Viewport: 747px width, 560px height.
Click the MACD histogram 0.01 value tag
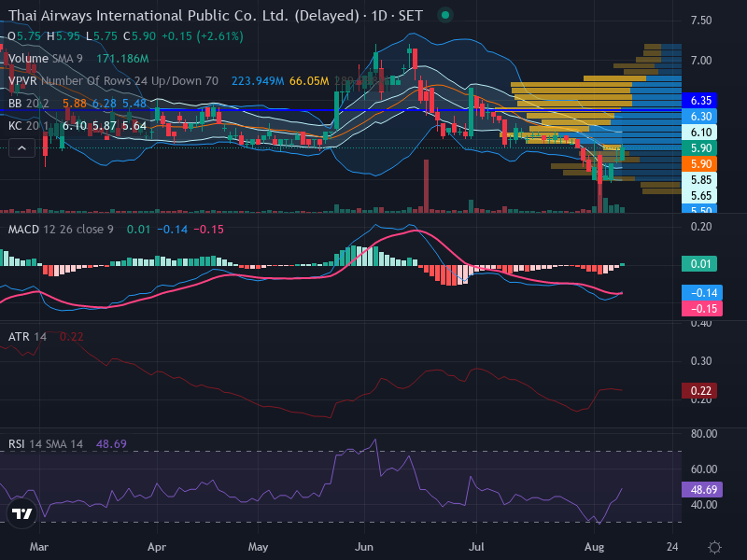pos(699,264)
